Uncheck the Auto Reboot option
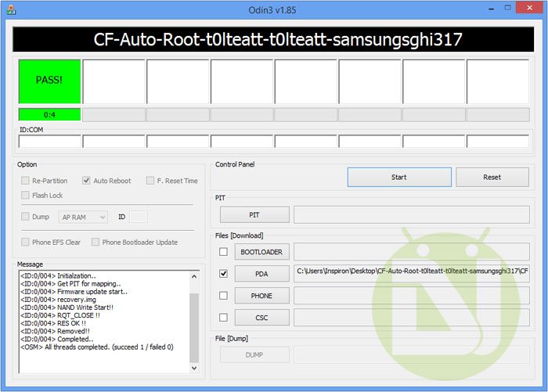Viewport: 548px width, 392px height. pos(86,181)
